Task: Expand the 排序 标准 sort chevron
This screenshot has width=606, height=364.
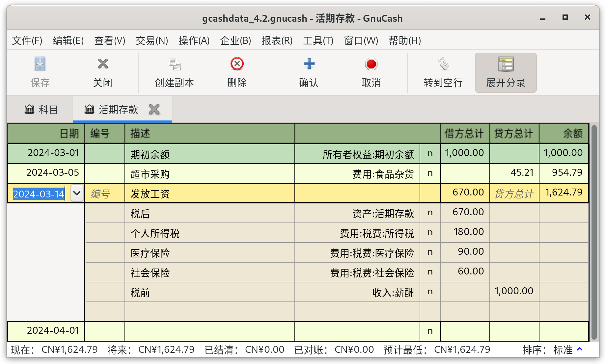Action: click(580, 349)
